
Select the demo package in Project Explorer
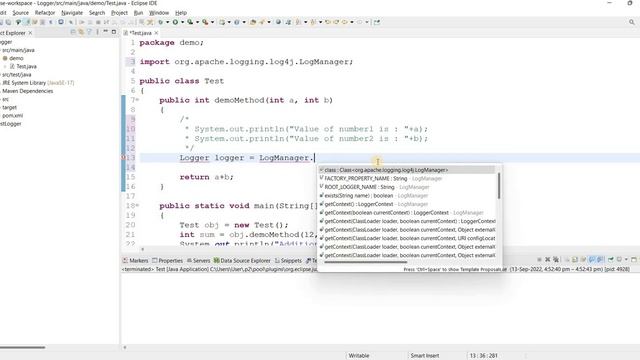point(13,58)
